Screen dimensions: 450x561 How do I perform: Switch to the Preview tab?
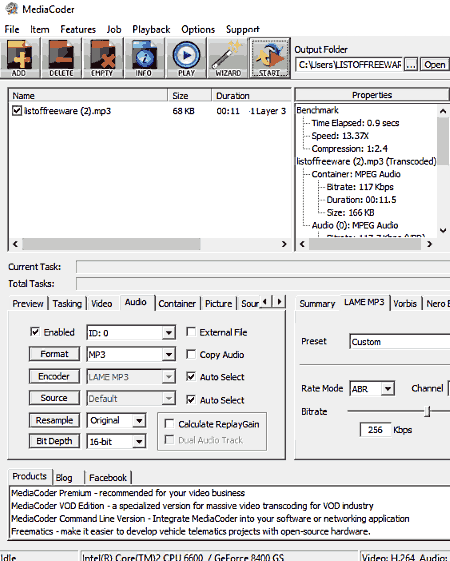pyautogui.click(x=28, y=304)
